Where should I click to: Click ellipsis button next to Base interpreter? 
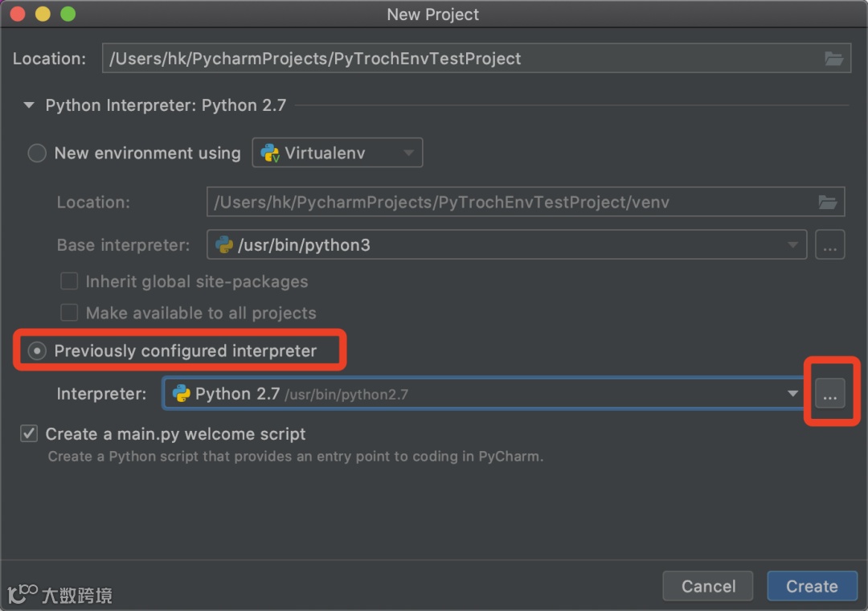pos(829,244)
